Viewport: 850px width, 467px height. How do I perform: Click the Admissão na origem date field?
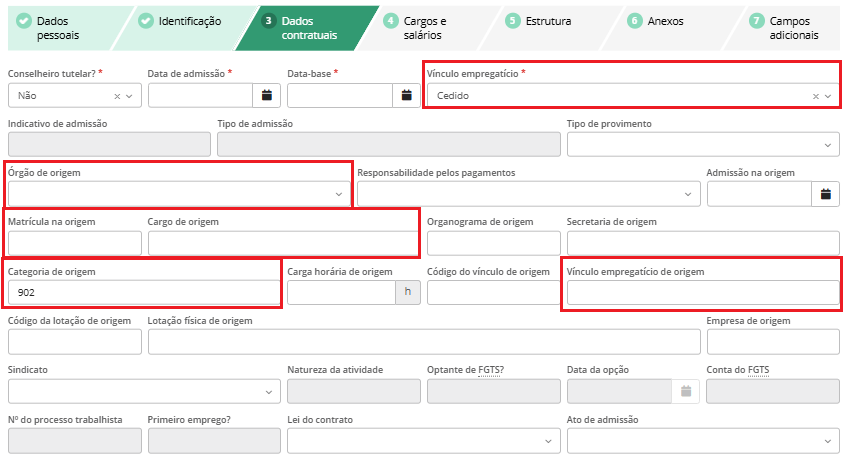(759, 194)
